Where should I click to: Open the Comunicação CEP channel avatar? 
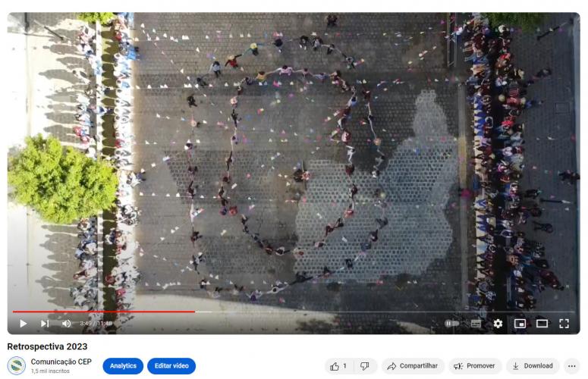17,366
